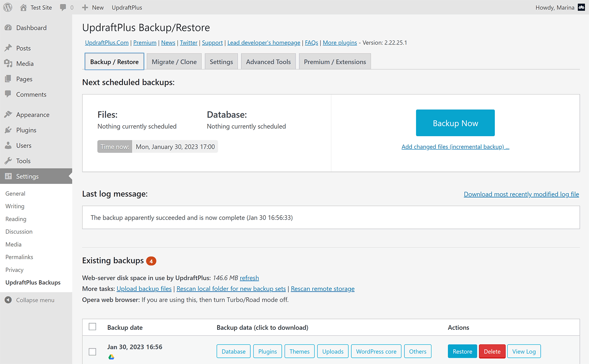This screenshot has height=364, width=589.
Task: Delete the Jan 30 backup
Action: [x=492, y=351]
